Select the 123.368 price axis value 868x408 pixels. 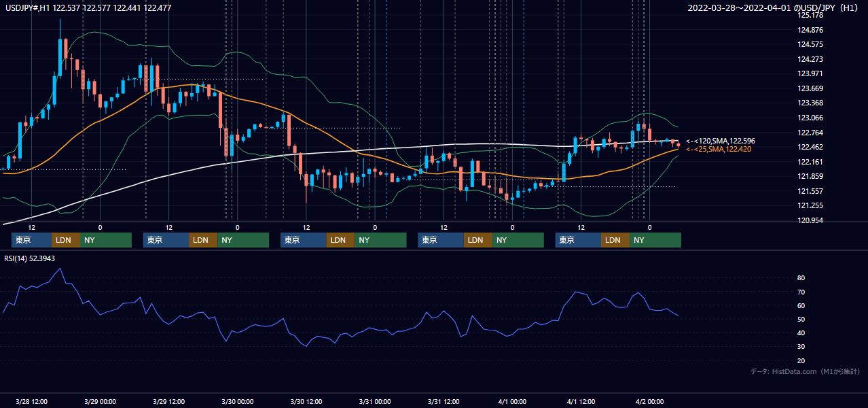coord(810,103)
